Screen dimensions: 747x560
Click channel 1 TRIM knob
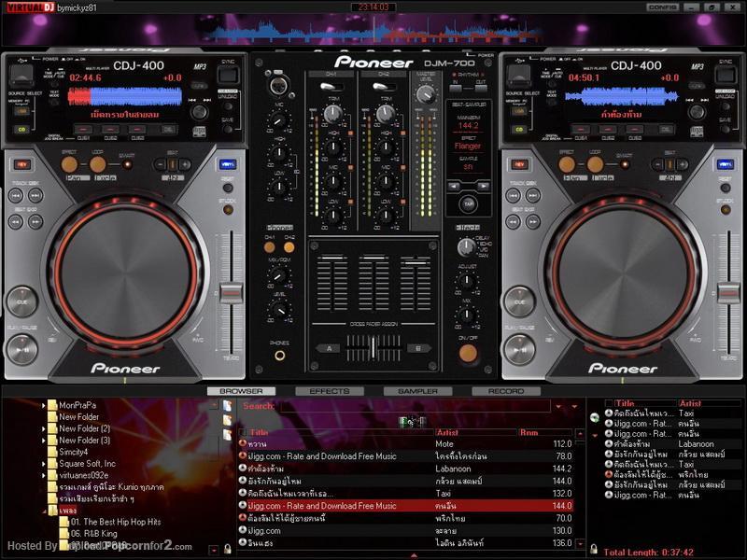point(333,113)
